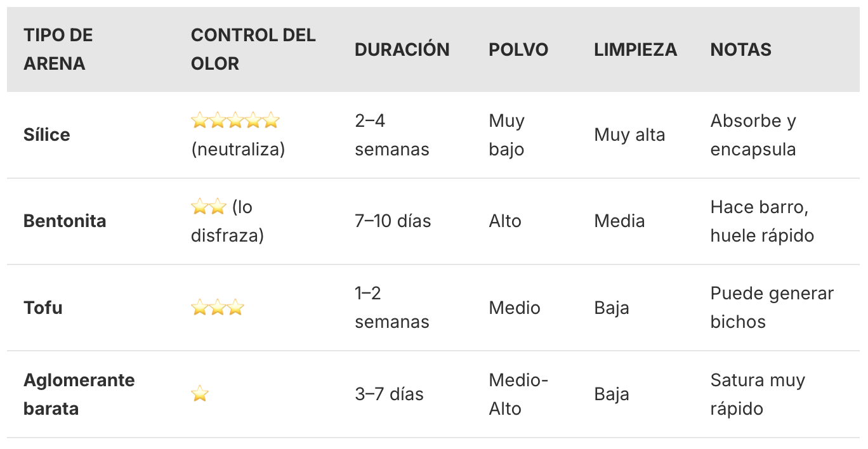Select the POLVO column header
The image size is (868, 449).
pos(518,49)
